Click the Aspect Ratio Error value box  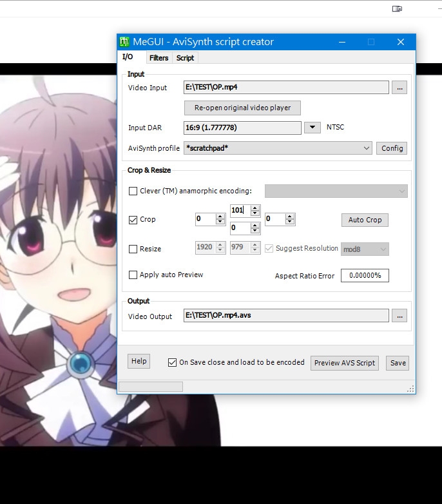(365, 275)
